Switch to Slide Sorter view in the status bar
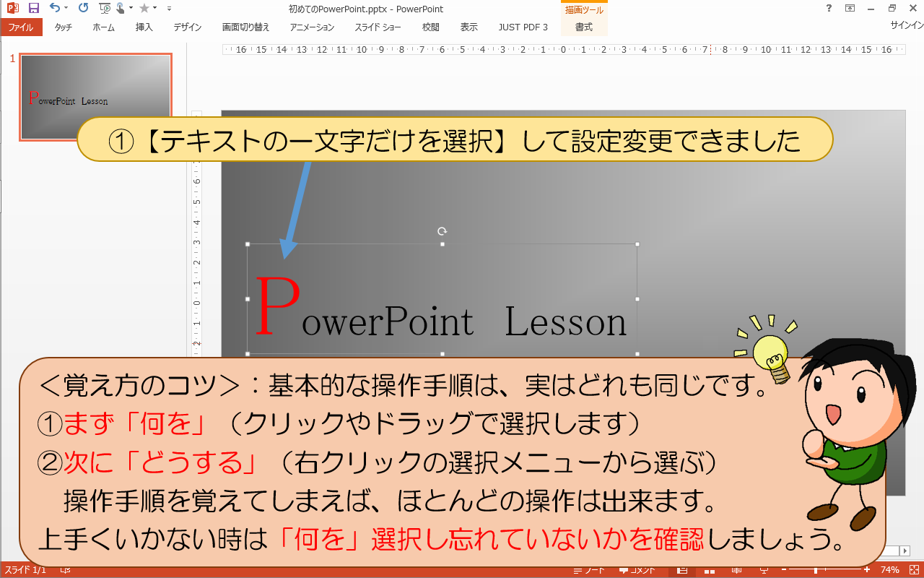The width and height of the screenshot is (924, 578). [710, 570]
